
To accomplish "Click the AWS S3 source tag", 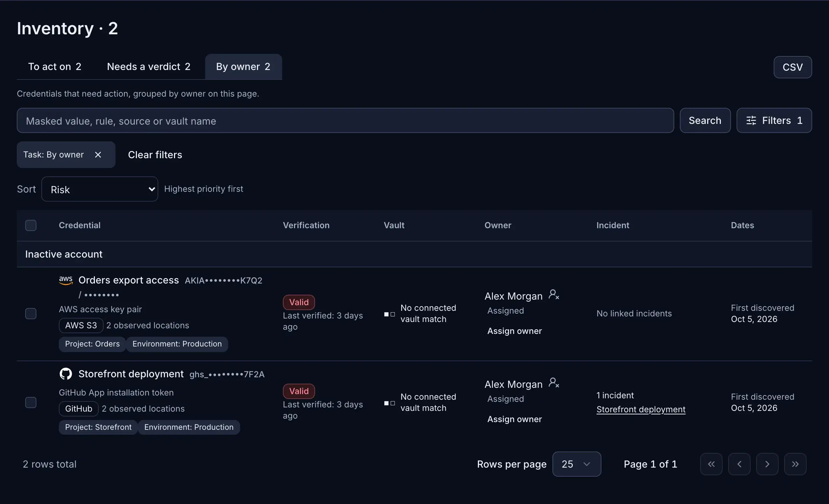I will (81, 325).
